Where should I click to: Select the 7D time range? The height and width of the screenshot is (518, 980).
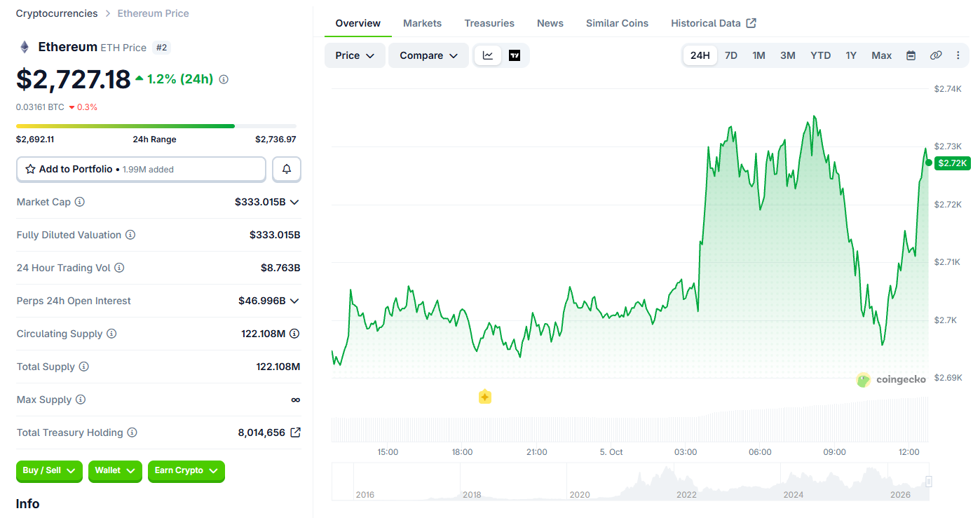click(x=731, y=55)
